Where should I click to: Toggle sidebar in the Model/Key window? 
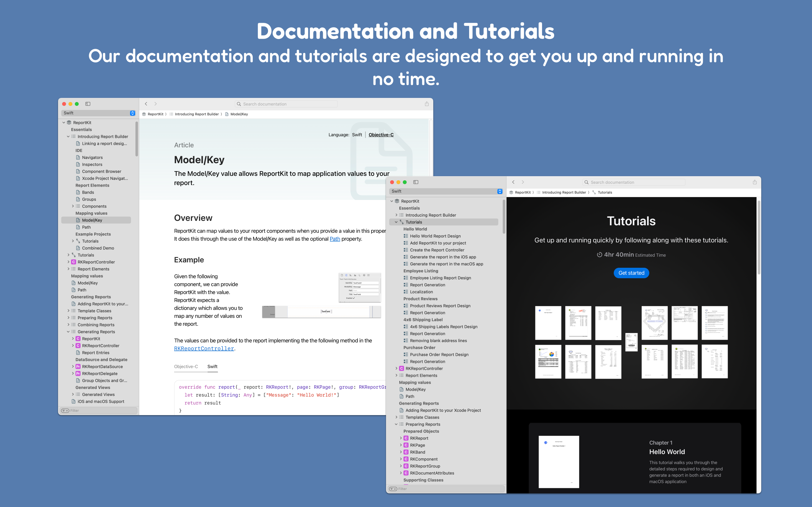click(x=88, y=104)
